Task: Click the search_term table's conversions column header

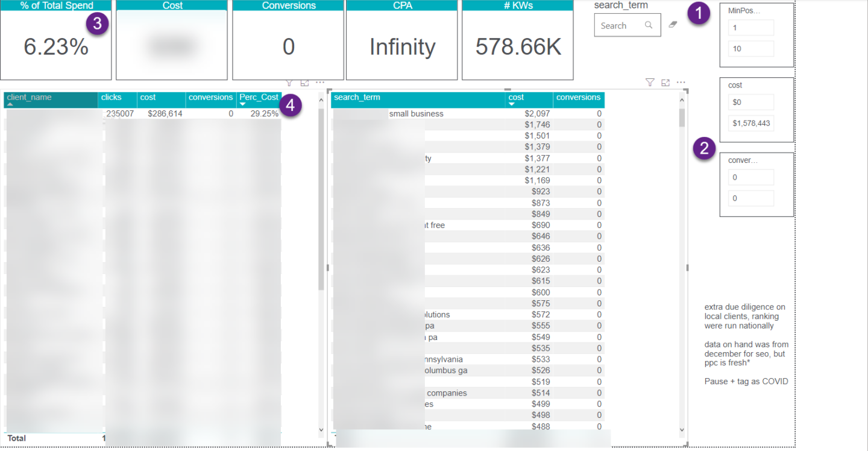Action: (x=578, y=98)
